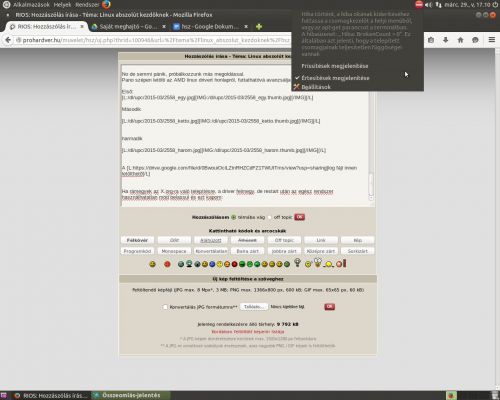
Task: Open the power menu icon
Action: click(495, 5)
